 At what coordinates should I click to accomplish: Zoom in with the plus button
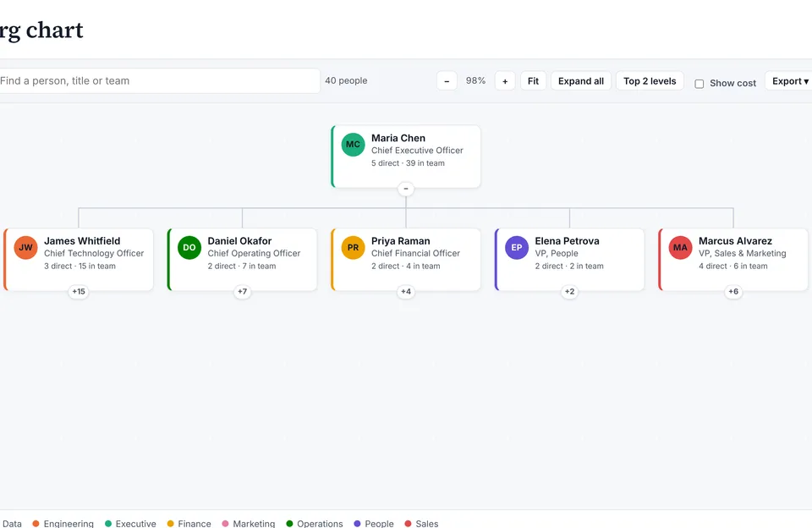click(505, 81)
